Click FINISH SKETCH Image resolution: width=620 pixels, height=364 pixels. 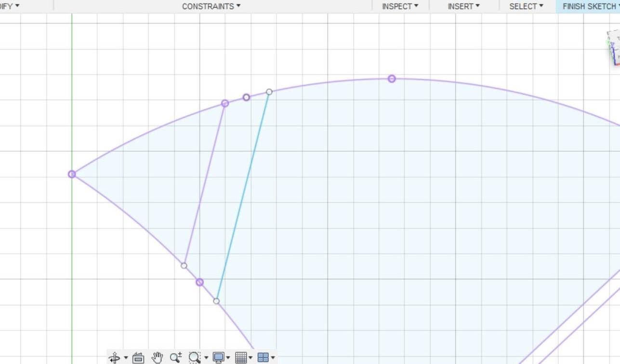click(591, 6)
